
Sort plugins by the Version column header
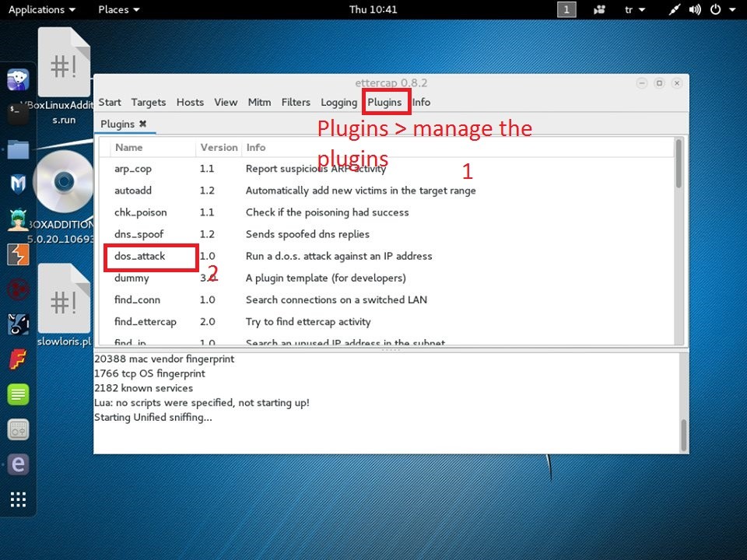pyautogui.click(x=219, y=148)
